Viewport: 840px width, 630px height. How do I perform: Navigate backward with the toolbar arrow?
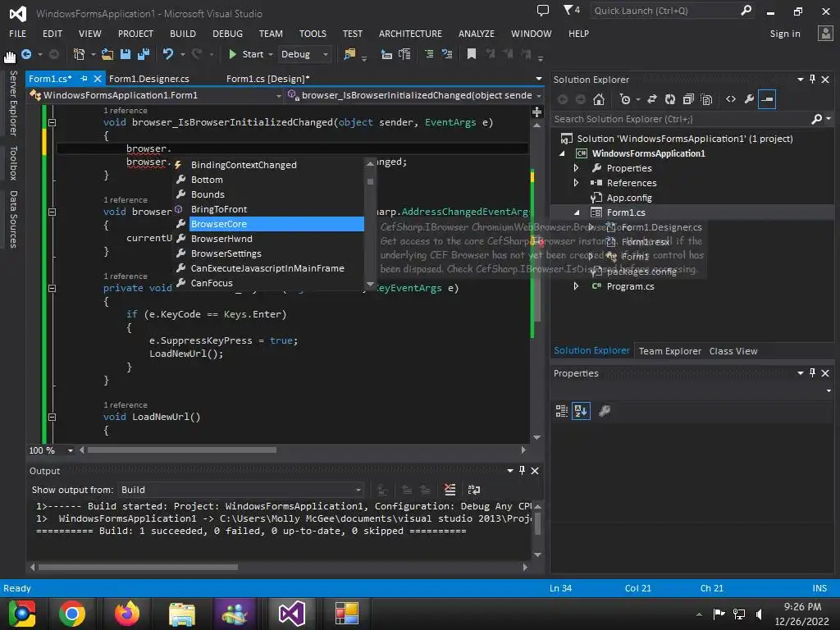click(25, 54)
